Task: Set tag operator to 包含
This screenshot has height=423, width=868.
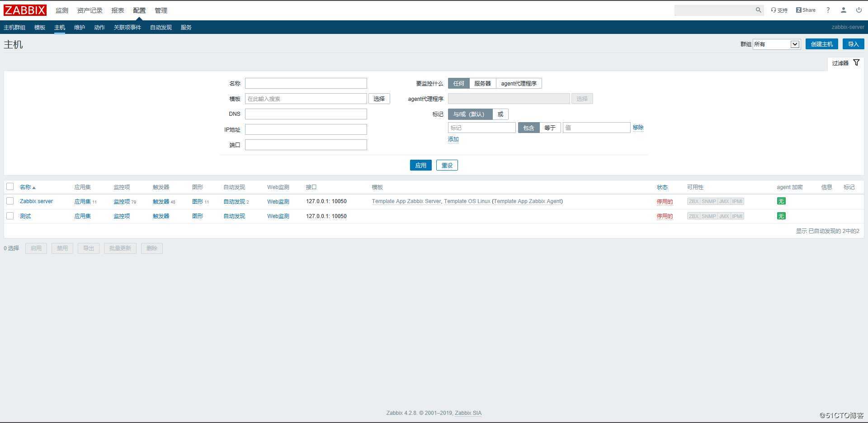Action: (x=528, y=128)
